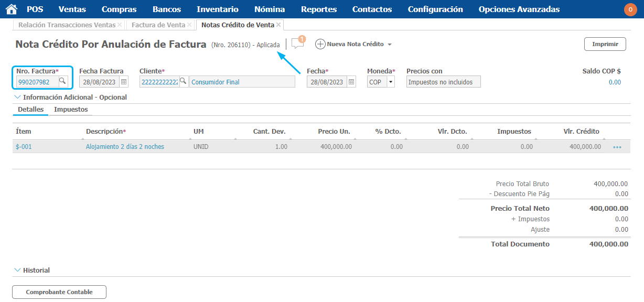Click the Nro. Factura input field
This screenshot has width=644, height=302.
pyautogui.click(x=37, y=82)
